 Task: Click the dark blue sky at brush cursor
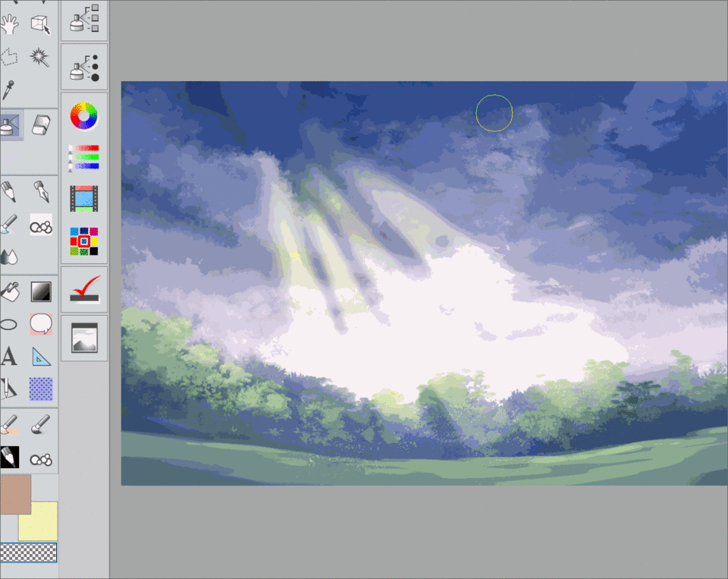tap(494, 113)
